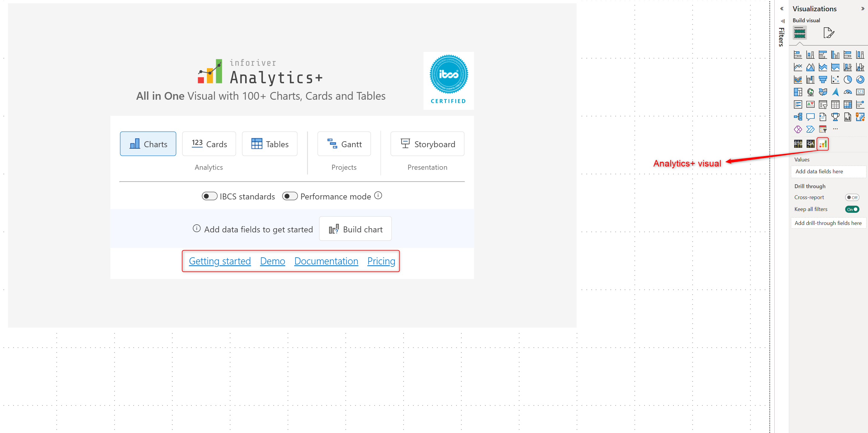
Task: Select the Q&A speech bubble visual
Action: [810, 117]
